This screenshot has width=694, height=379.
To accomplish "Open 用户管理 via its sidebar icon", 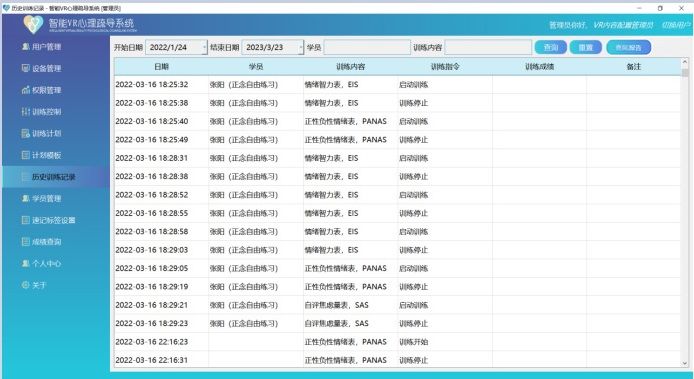I will pos(26,46).
